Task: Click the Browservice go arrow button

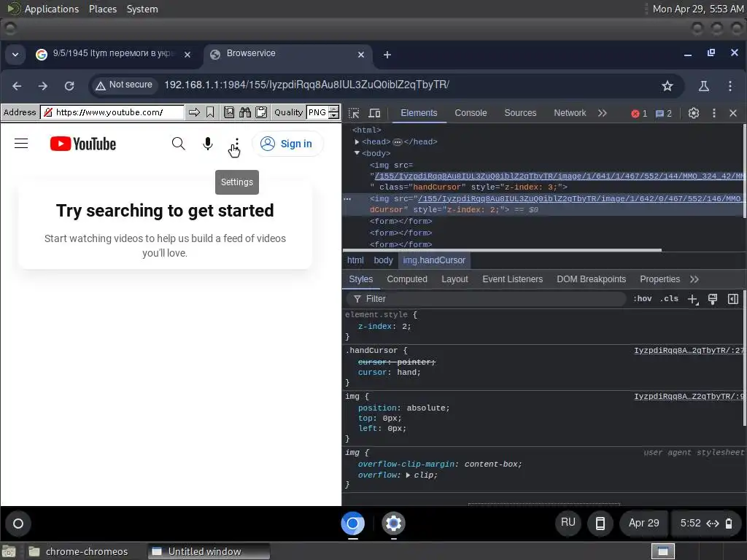Action: [194, 112]
